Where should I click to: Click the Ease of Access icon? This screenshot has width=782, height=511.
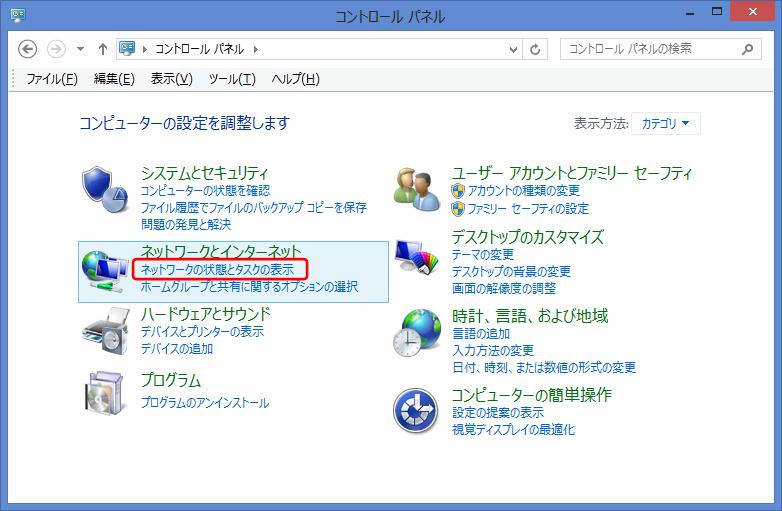pyautogui.click(x=416, y=411)
